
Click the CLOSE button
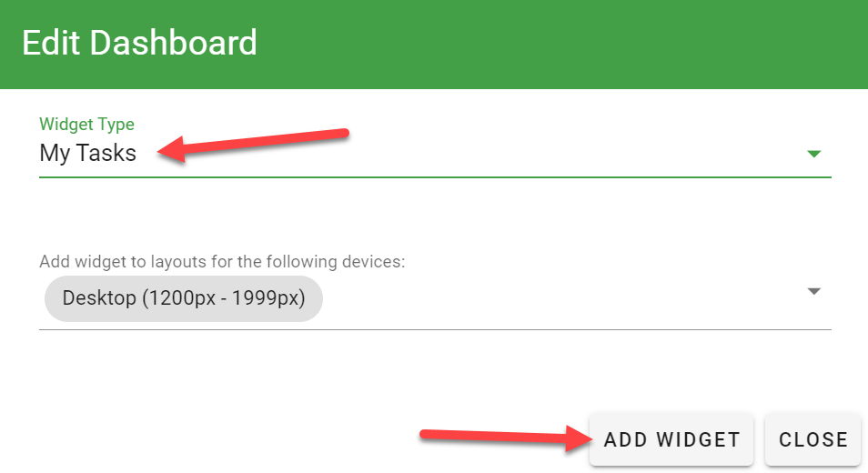[812, 439]
